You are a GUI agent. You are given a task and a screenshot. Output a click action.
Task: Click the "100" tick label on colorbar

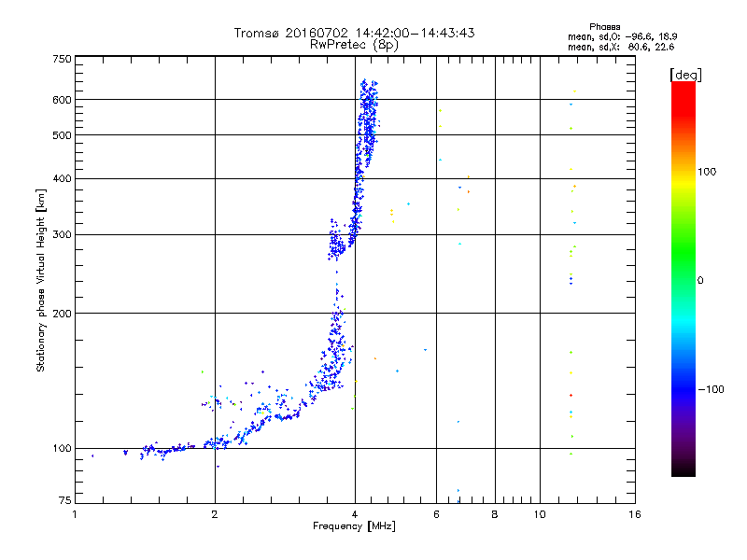pos(707,172)
